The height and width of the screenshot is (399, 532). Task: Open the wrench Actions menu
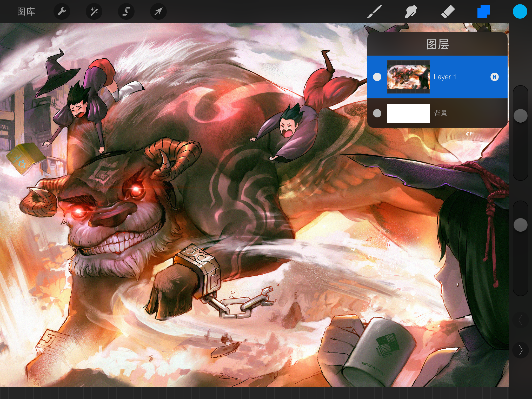tap(62, 11)
